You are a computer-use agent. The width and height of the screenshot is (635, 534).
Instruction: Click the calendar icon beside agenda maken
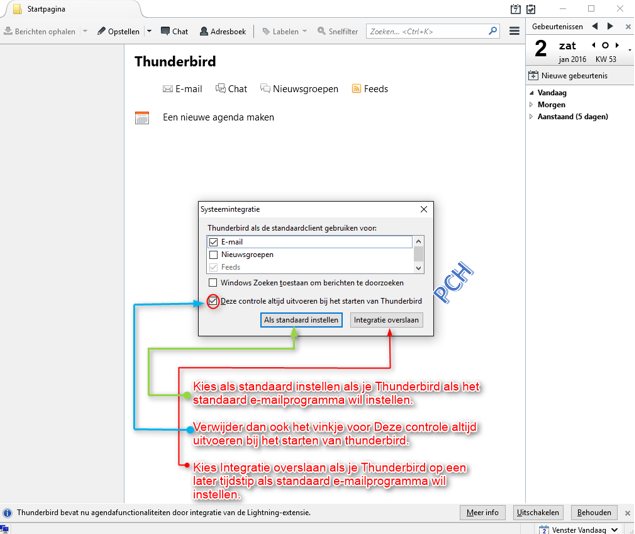point(142,118)
